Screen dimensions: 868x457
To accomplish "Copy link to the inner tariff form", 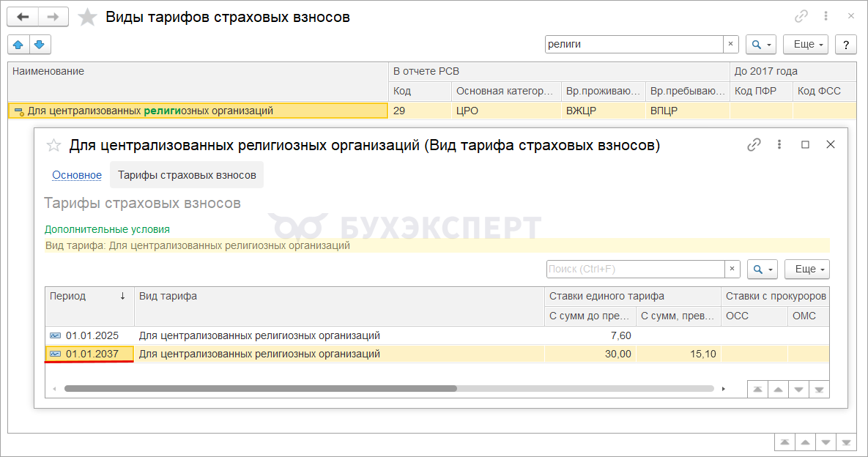I will 754,145.
